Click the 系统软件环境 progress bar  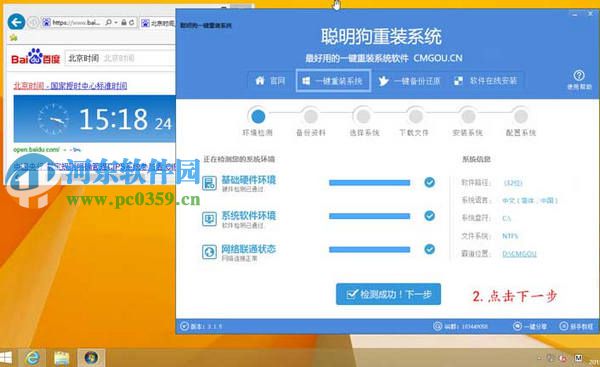point(369,216)
